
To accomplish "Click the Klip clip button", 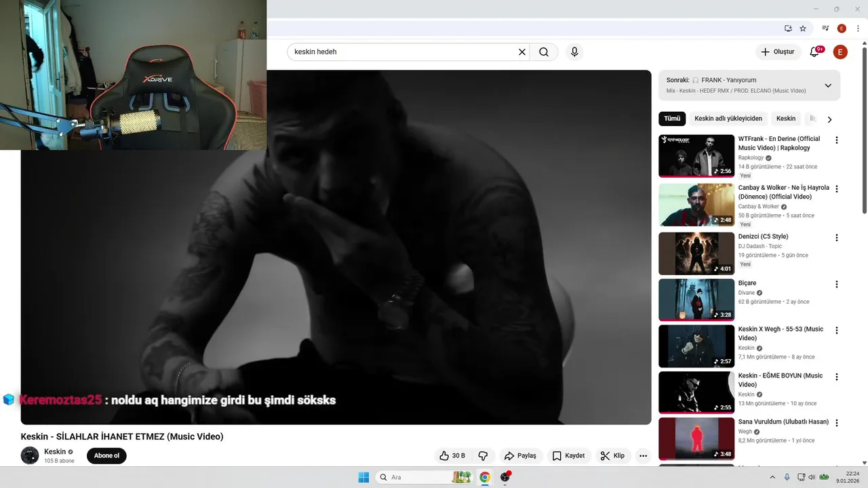I will pos(612,455).
